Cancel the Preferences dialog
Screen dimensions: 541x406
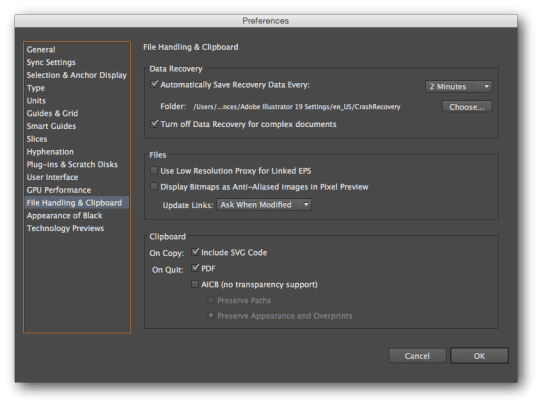[417, 356]
